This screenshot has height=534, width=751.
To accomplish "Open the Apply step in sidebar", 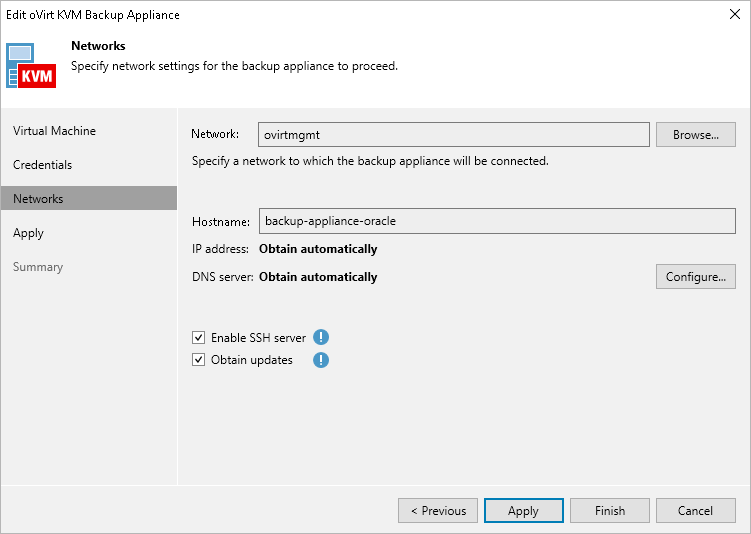I will 28,233.
